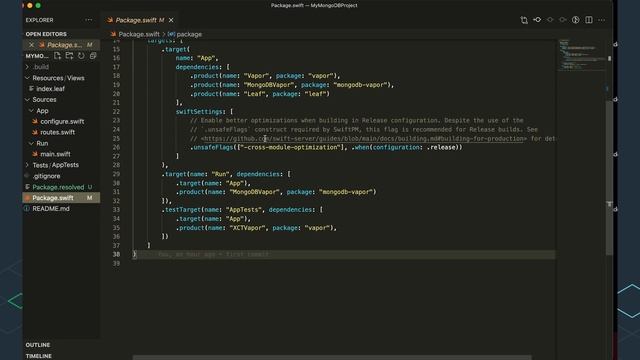
Task: Expand the OUTLINE section
Action: coord(38,345)
